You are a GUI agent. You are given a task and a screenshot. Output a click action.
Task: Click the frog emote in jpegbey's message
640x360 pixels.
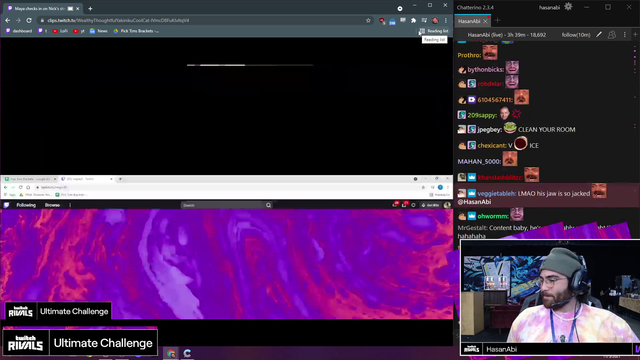(x=510, y=128)
